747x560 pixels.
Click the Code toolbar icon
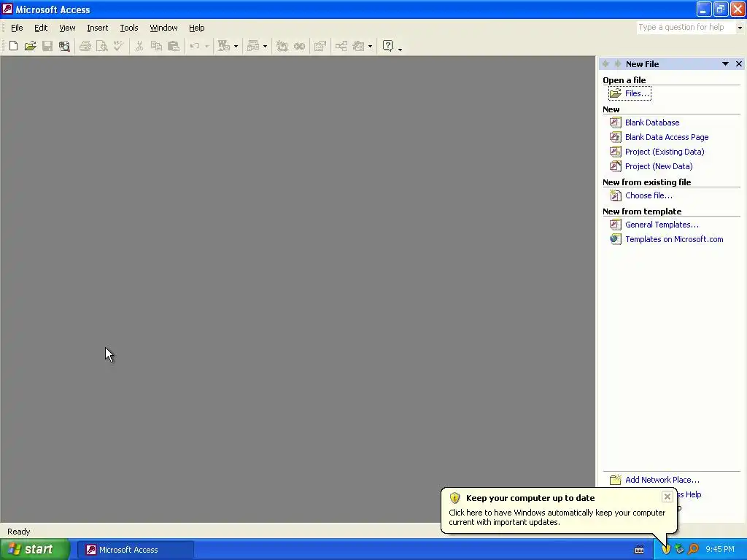tap(282, 46)
